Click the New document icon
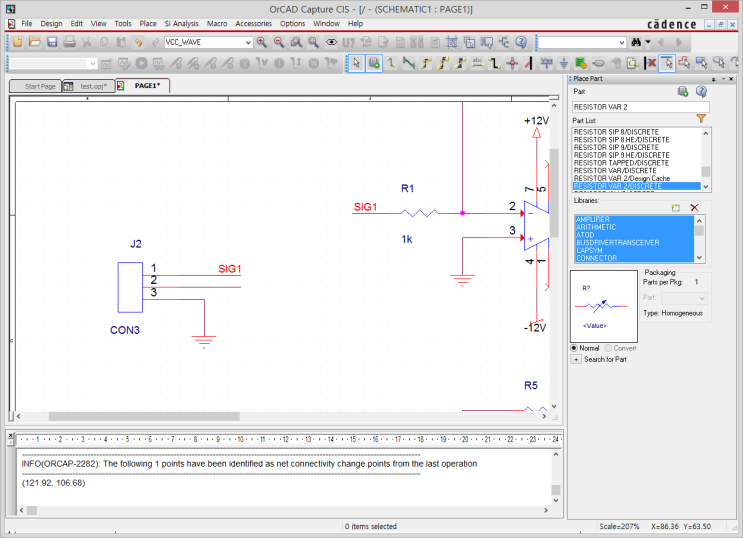743x538 pixels. tap(18, 42)
